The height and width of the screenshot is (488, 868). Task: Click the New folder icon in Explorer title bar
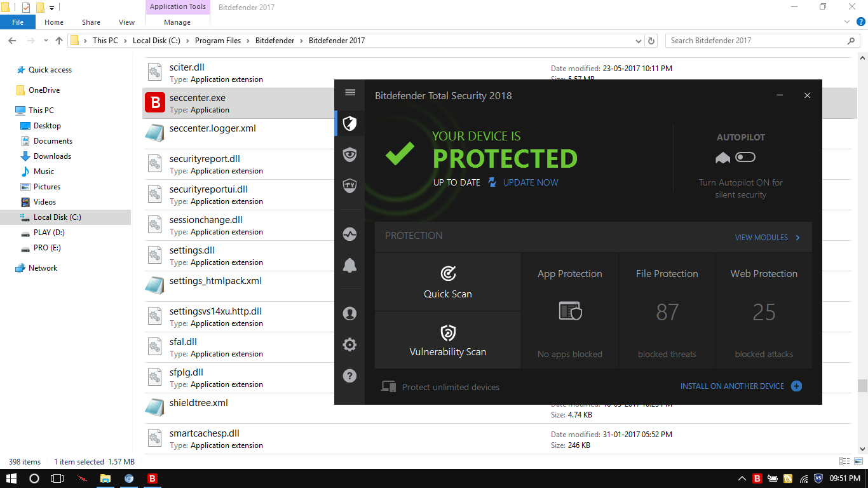(40, 8)
